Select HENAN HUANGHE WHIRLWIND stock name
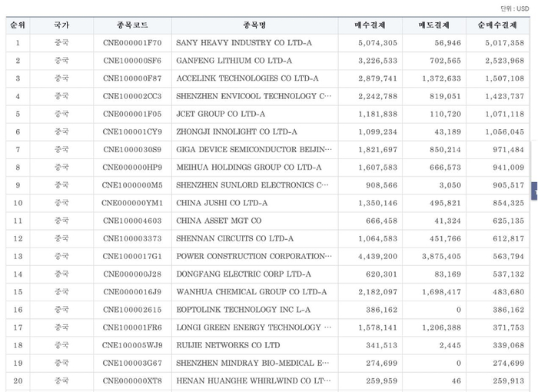 point(254,381)
